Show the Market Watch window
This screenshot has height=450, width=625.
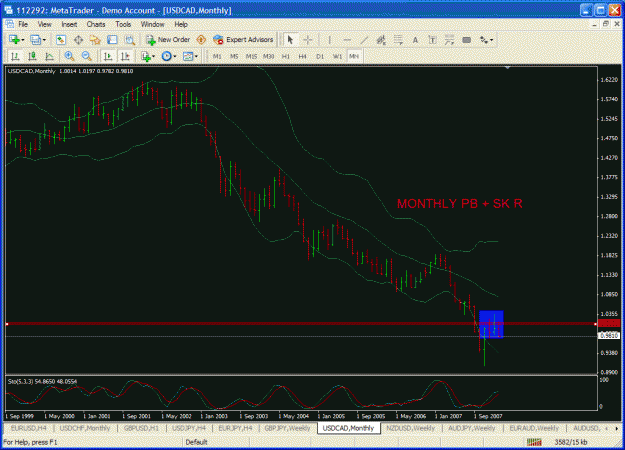[x=61, y=40]
